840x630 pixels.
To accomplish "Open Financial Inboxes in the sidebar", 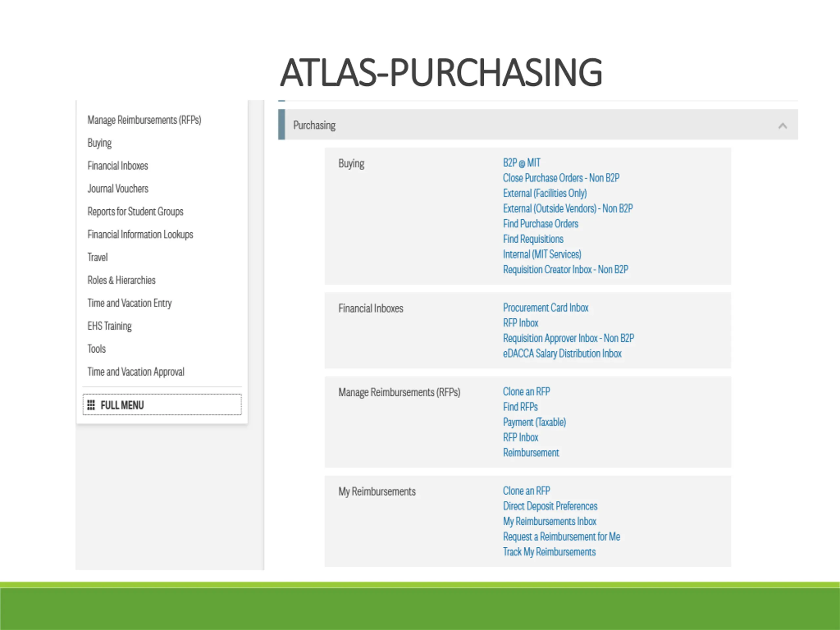I will (118, 166).
